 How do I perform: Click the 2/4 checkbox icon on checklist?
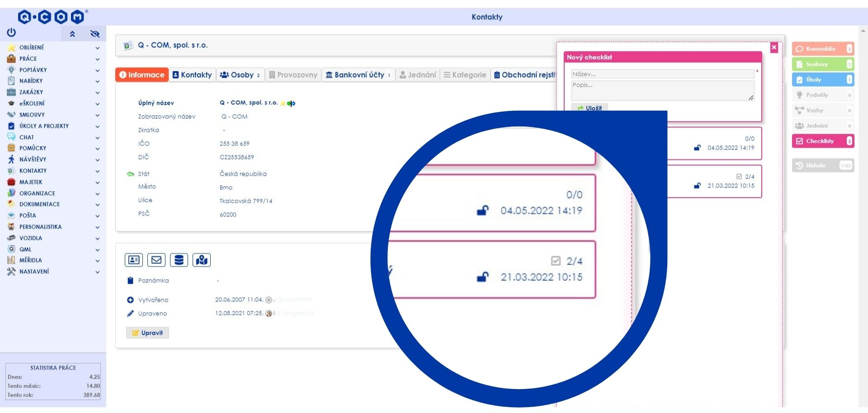click(x=739, y=177)
